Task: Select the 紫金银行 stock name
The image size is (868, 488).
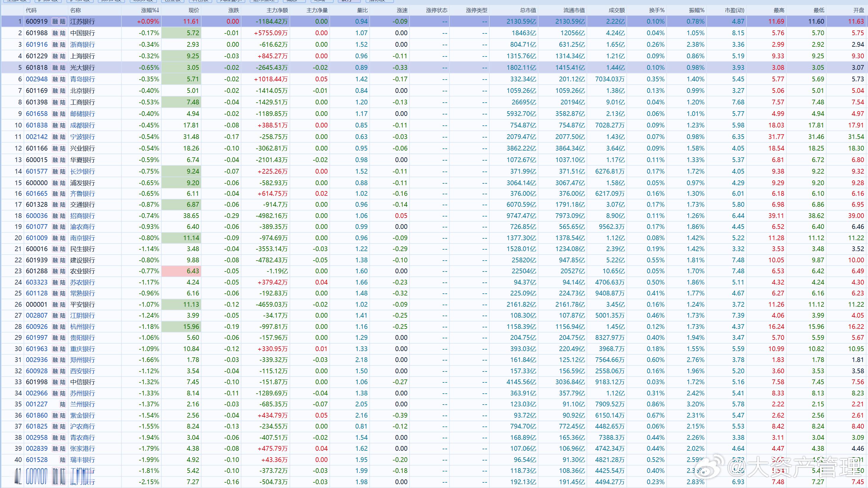Action: 82,416
